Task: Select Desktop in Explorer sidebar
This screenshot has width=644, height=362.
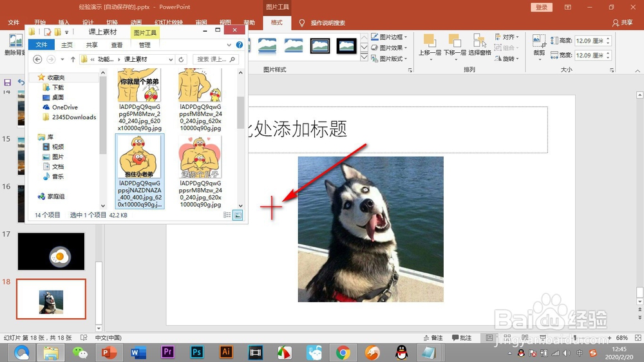Action: [53, 97]
